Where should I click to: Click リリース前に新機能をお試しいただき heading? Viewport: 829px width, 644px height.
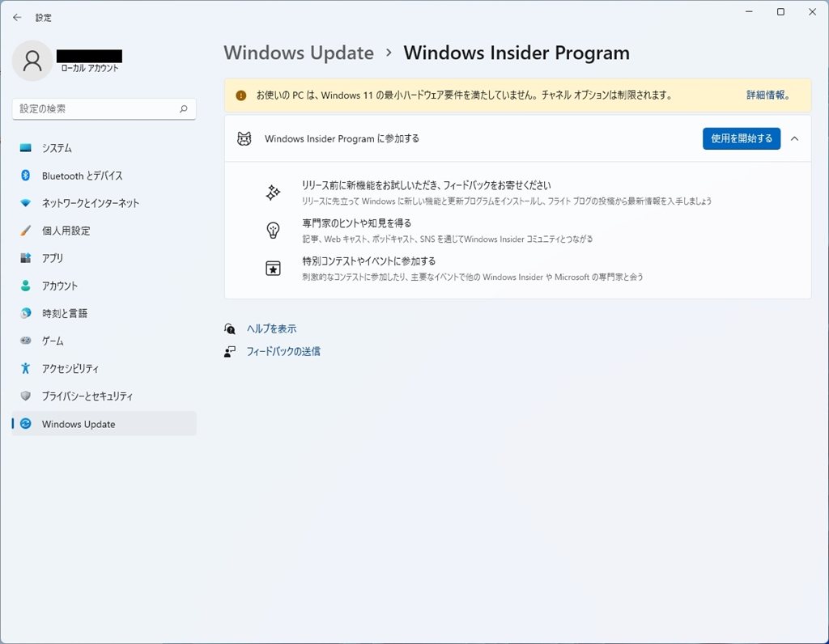(x=426, y=185)
